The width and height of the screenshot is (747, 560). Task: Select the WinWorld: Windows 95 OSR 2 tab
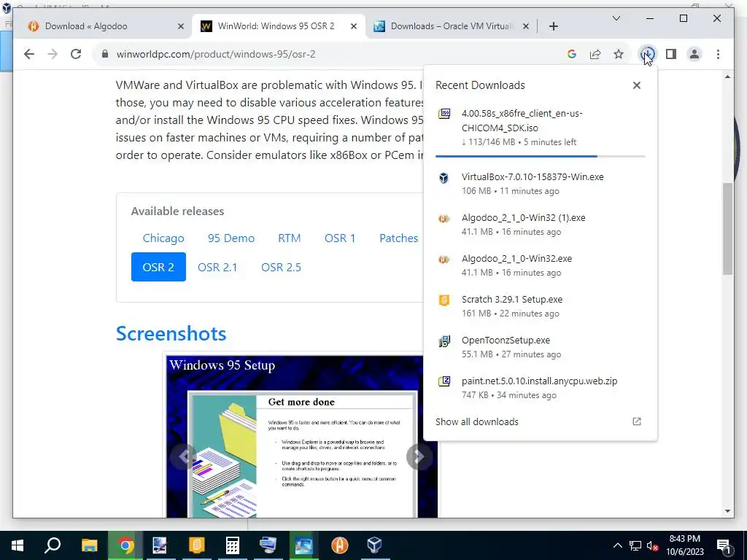pos(279,26)
